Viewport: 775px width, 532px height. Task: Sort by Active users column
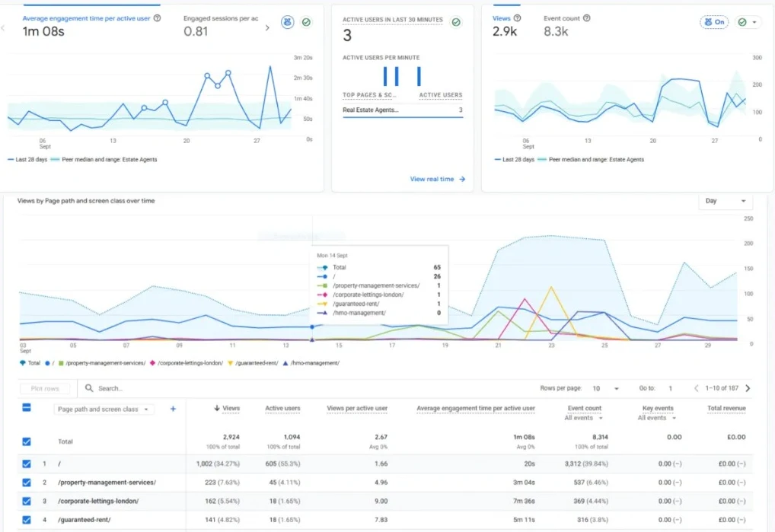(282, 408)
